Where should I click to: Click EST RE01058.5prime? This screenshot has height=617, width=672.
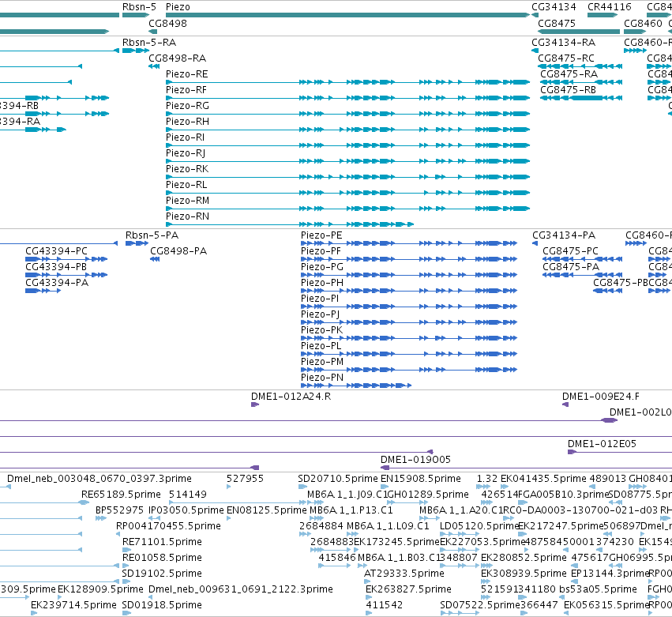[162, 558]
